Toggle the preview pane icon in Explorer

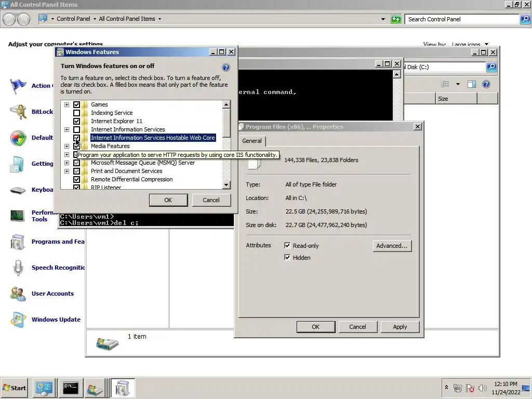click(472, 84)
